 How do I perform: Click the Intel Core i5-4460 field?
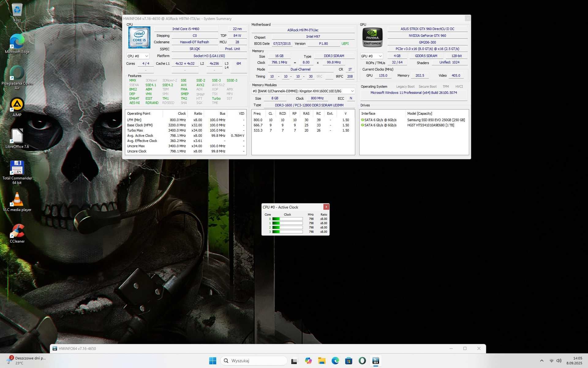[x=186, y=29]
